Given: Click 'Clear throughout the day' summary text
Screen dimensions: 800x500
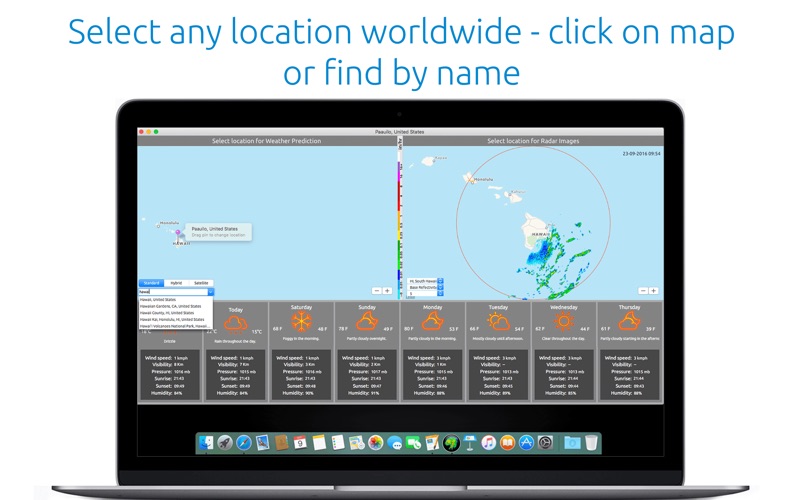Looking at the screenshot, I should pyautogui.click(x=564, y=338).
